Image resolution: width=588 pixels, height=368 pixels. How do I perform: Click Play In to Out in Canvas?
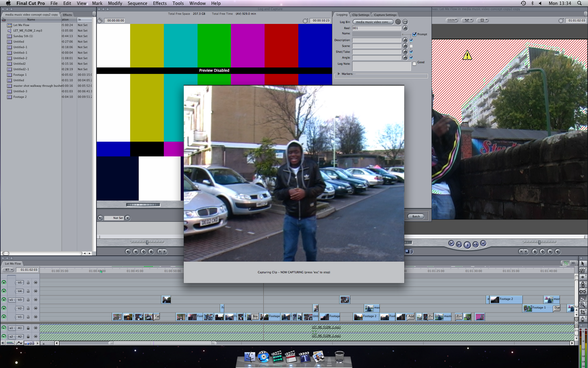point(459,244)
